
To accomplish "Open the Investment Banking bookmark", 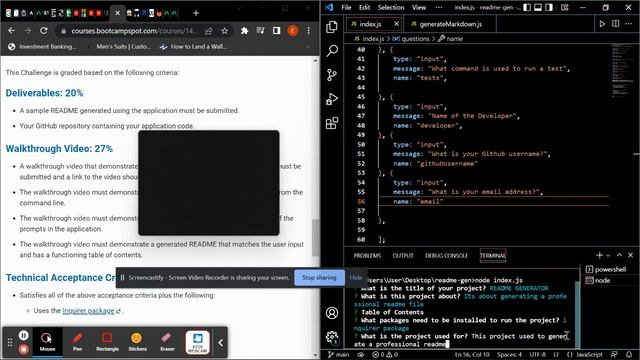I will point(42,47).
